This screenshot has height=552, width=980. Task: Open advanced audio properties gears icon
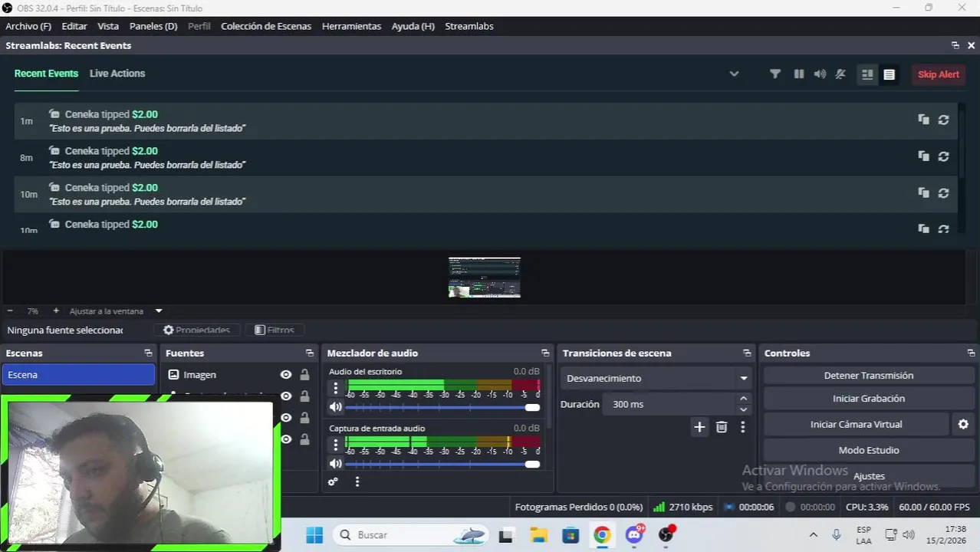coord(333,482)
